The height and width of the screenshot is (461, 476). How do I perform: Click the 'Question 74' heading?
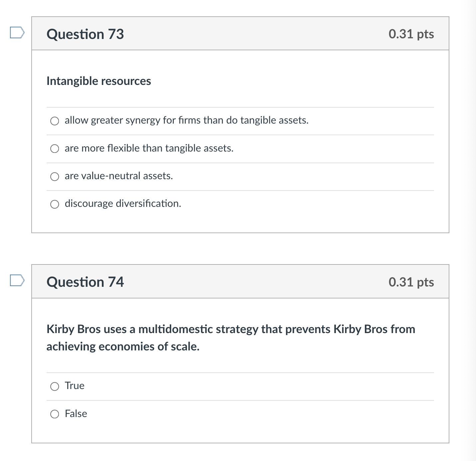coord(85,282)
